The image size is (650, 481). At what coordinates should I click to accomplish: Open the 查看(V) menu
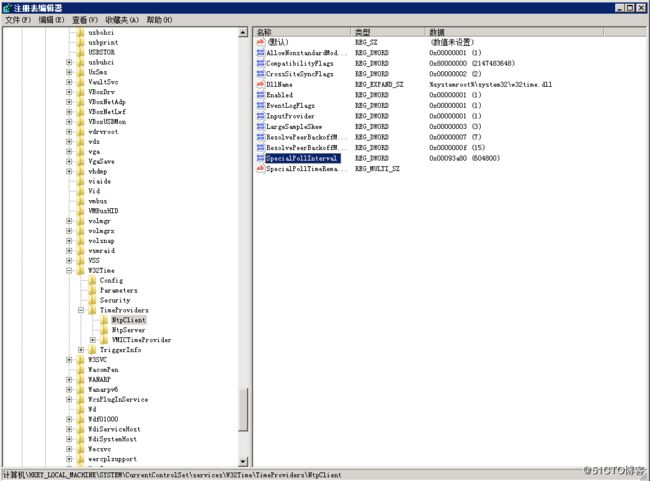click(x=85, y=20)
